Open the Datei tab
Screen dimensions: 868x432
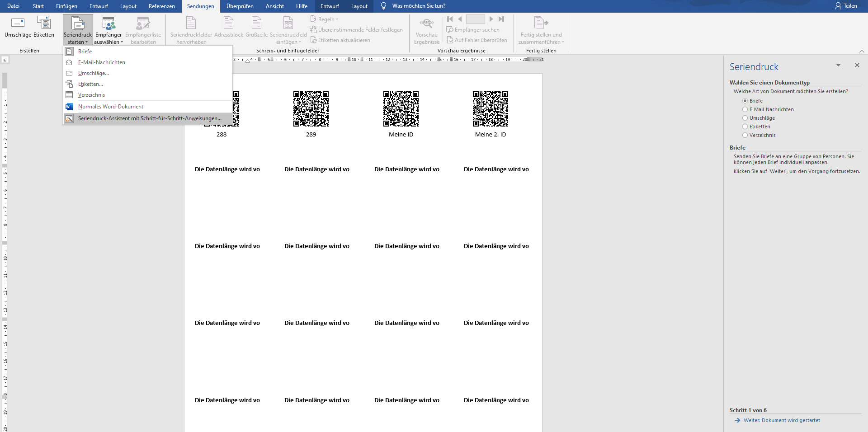click(14, 6)
